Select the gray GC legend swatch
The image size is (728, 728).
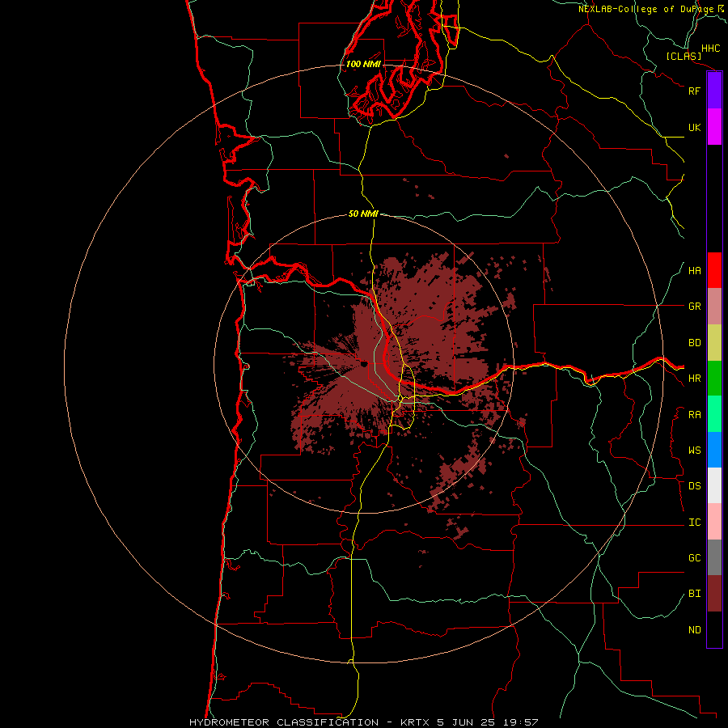pyautogui.click(x=714, y=557)
